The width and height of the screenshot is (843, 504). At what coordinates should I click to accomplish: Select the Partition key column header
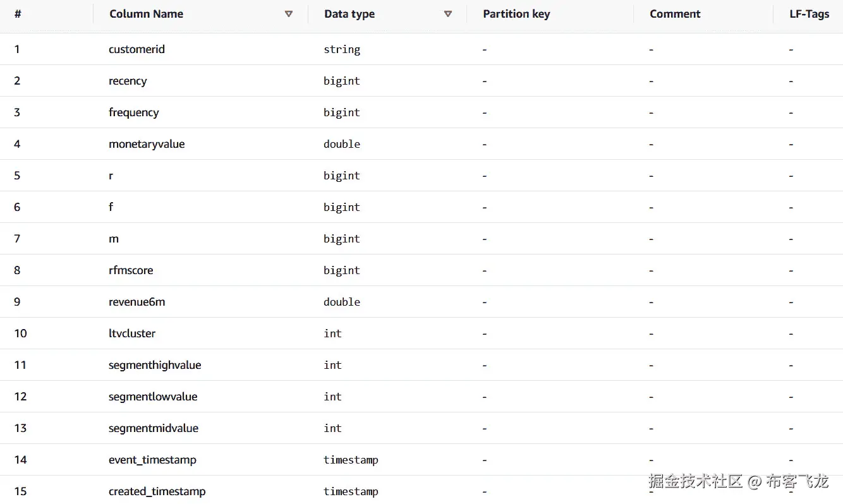(516, 14)
